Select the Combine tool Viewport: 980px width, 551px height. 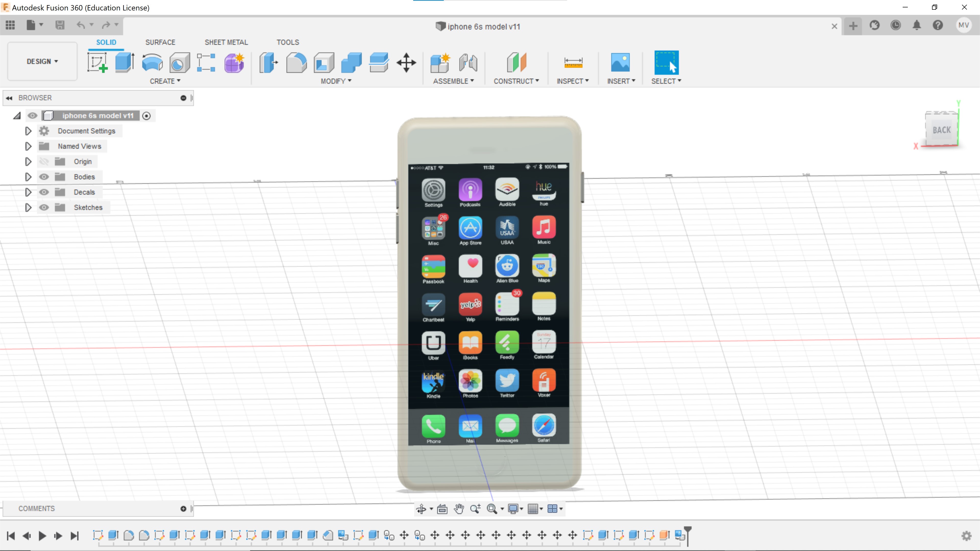point(351,62)
